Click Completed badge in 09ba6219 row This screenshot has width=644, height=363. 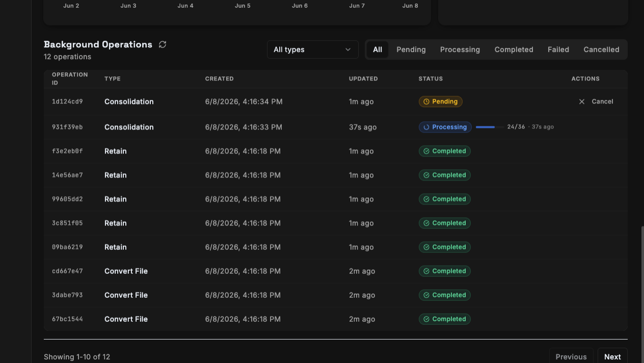click(x=445, y=247)
